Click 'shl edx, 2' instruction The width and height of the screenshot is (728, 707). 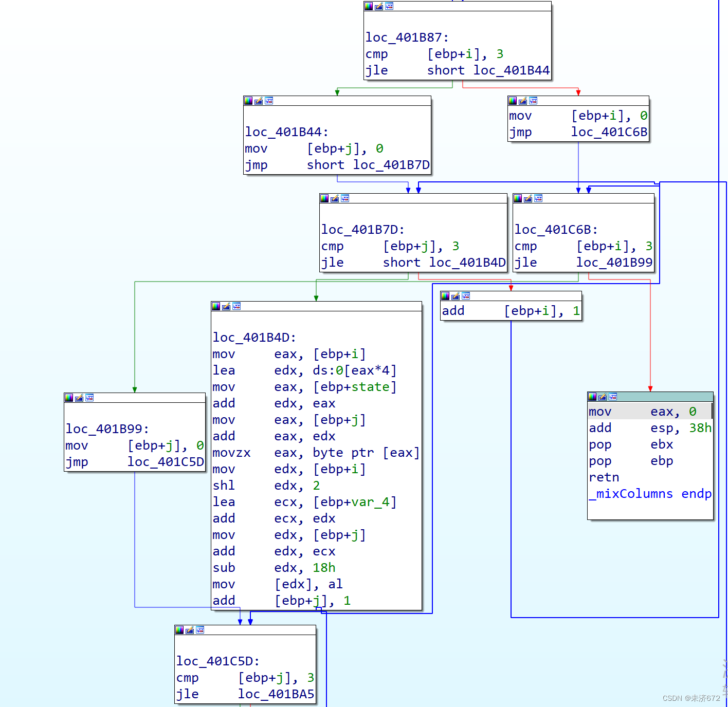point(266,486)
